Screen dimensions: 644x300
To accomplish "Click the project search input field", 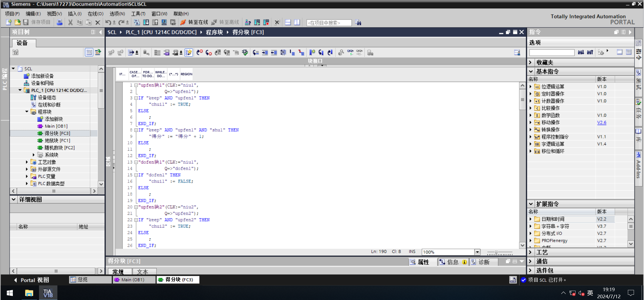I will click(329, 23).
